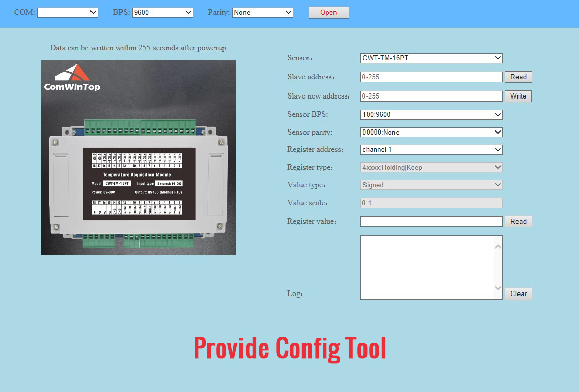The height and width of the screenshot is (392, 579).
Task: Click the 'Value scale:' label
Action: pos(308,203)
